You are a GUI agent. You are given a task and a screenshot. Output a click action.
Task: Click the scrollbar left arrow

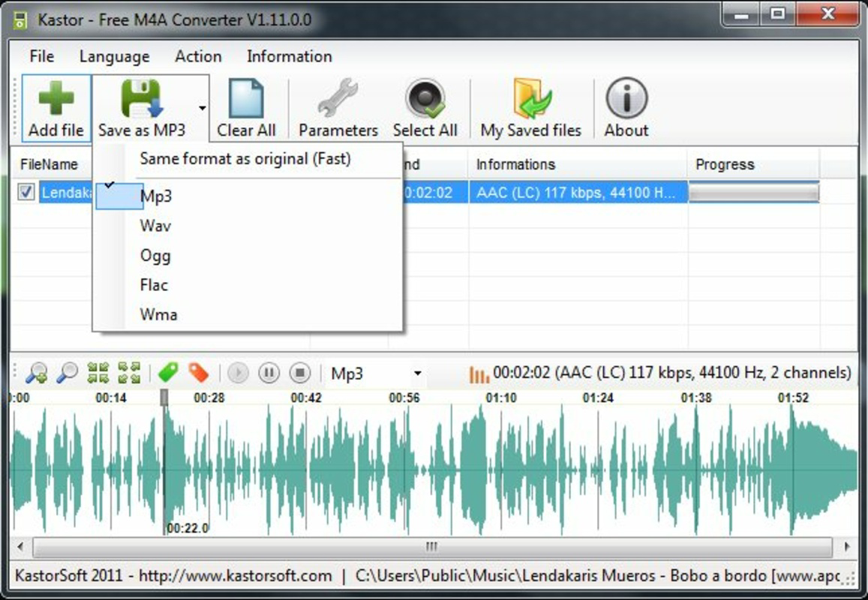(x=20, y=547)
